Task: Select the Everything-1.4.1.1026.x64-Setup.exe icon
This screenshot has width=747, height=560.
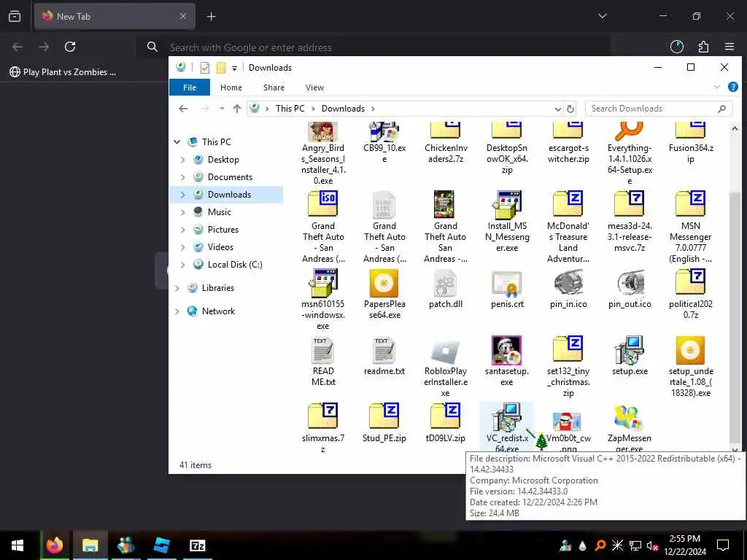Action: [x=630, y=131]
